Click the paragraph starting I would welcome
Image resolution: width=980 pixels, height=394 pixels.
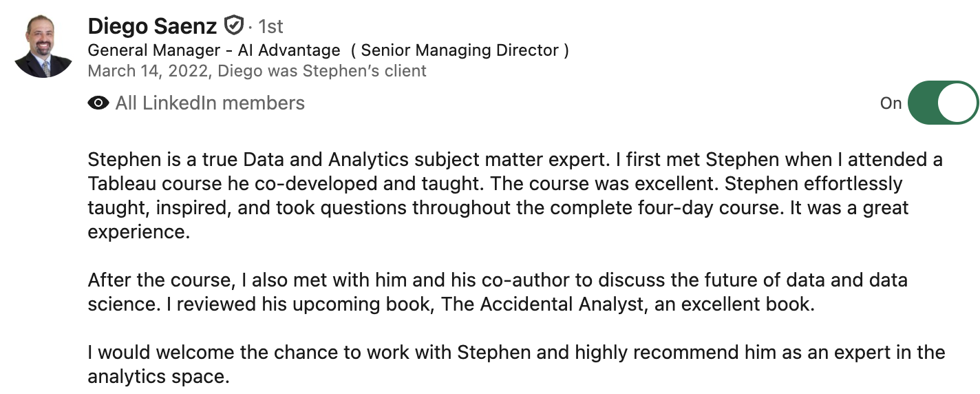tap(516, 364)
